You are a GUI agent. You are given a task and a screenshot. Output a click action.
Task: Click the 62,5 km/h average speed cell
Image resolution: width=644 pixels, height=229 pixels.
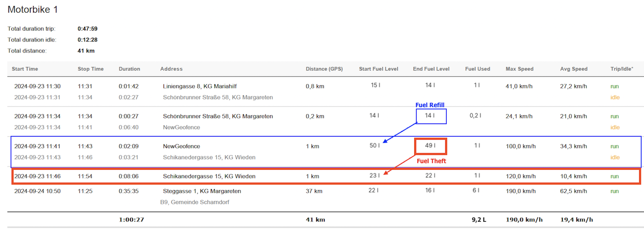pos(573,191)
